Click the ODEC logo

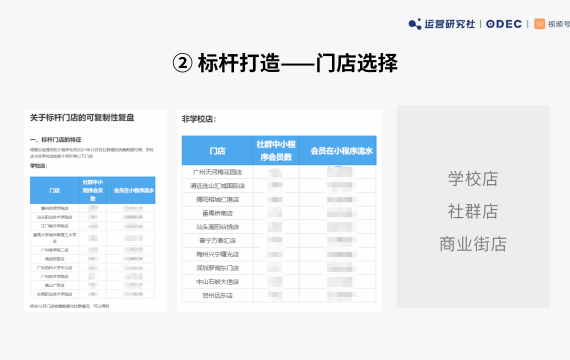coord(504,24)
